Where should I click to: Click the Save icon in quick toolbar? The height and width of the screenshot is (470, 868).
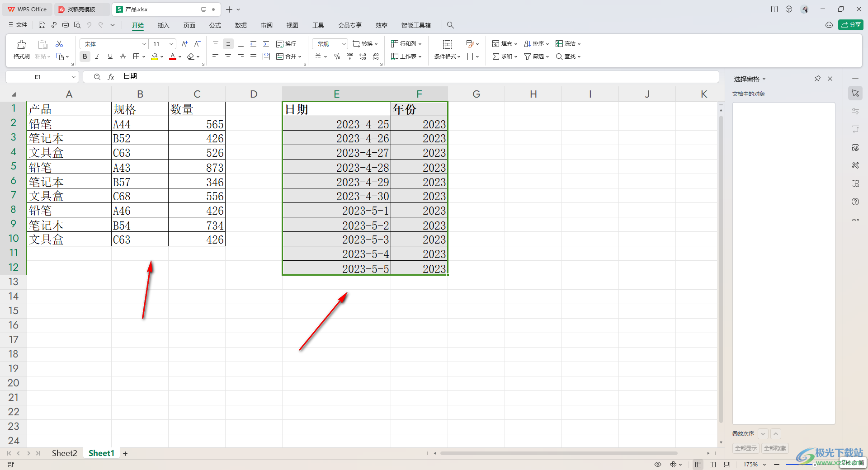click(42, 25)
